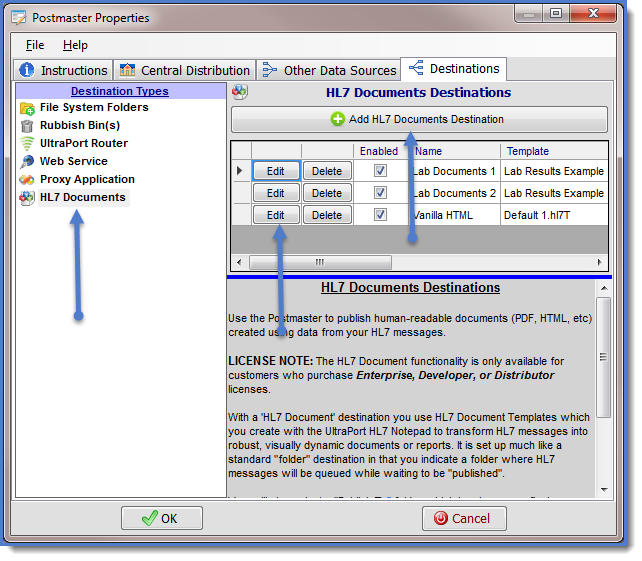Open the File menu
Viewport: 642px width, 561px height.
point(35,45)
